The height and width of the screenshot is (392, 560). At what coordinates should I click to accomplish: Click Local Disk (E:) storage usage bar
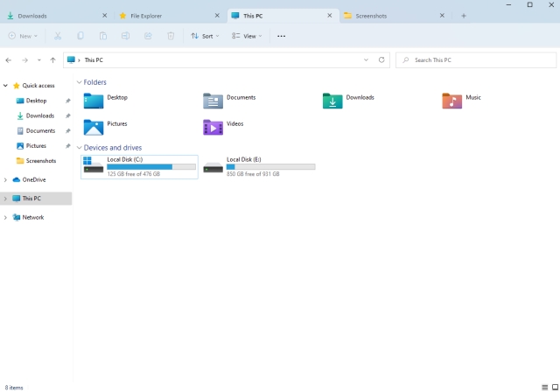(x=270, y=167)
